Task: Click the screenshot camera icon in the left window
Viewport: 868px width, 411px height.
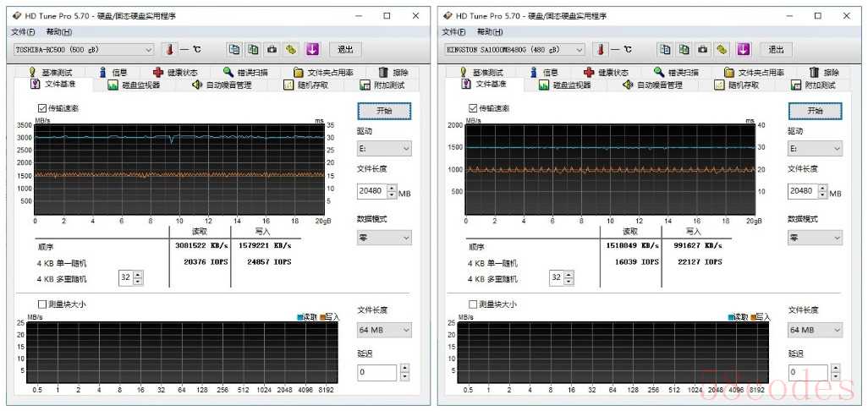Action: click(x=271, y=50)
